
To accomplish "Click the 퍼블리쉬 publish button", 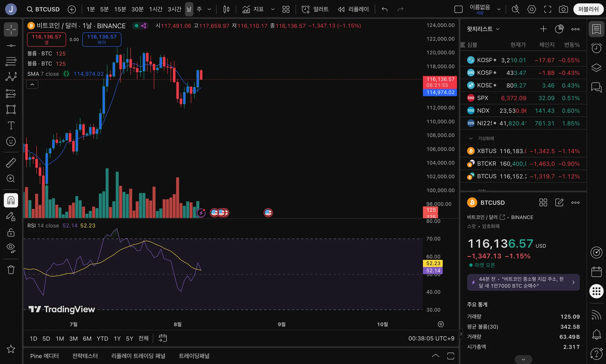I will (x=588, y=9).
